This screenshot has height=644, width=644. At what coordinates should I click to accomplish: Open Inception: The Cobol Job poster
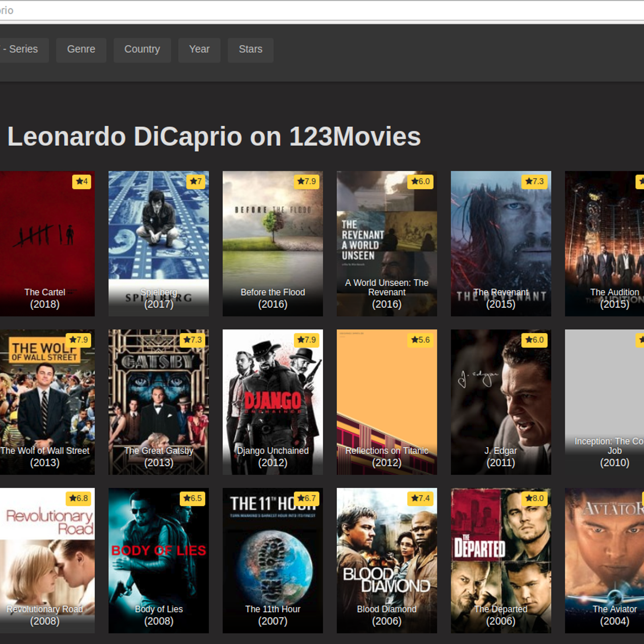[605, 402]
